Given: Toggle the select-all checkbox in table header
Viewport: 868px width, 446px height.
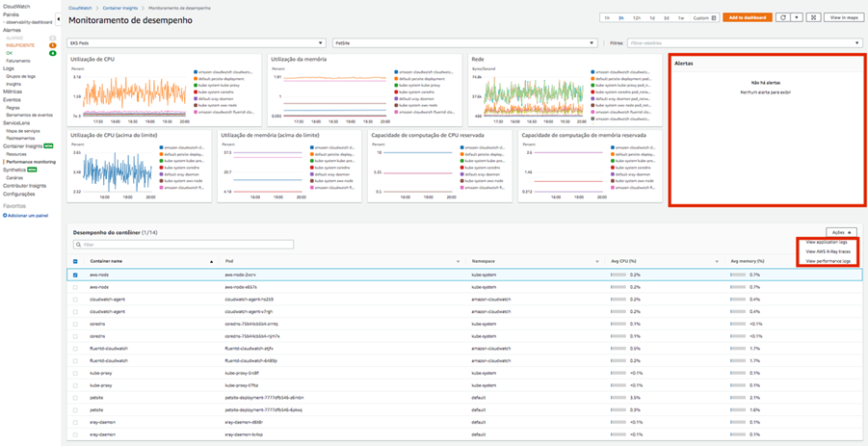Looking at the screenshot, I should (76, 261).
